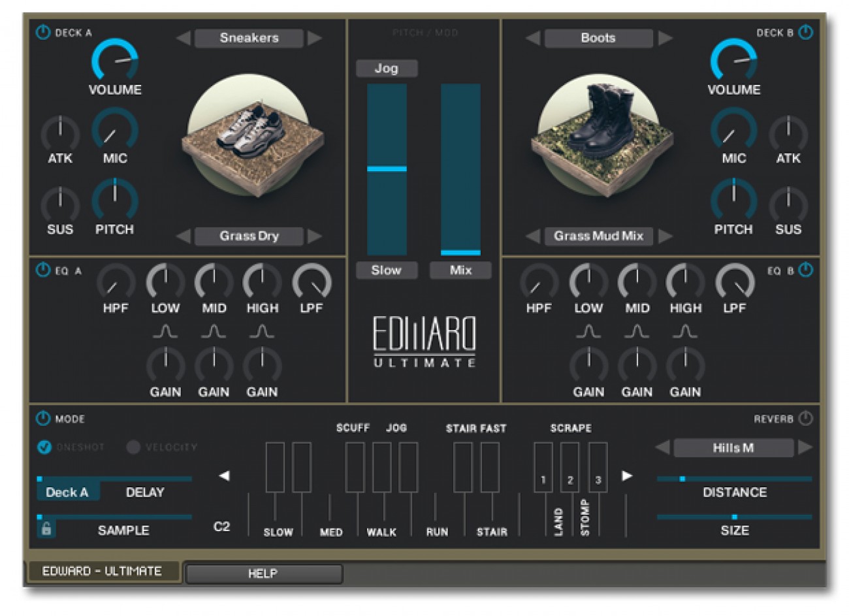This screenshot has width=849, height=616.
Task: Click the Reverb power icon
Action: click(806, 419)
